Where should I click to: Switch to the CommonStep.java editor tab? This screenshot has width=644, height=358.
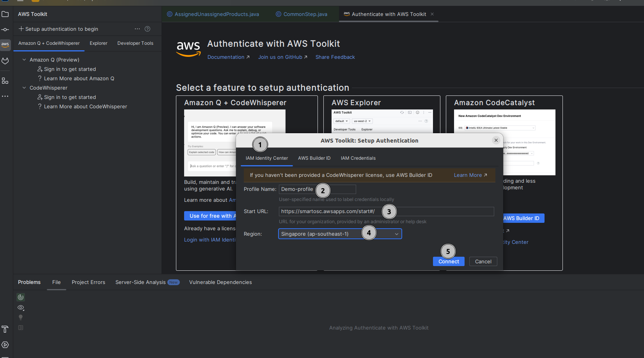point(305,14)
